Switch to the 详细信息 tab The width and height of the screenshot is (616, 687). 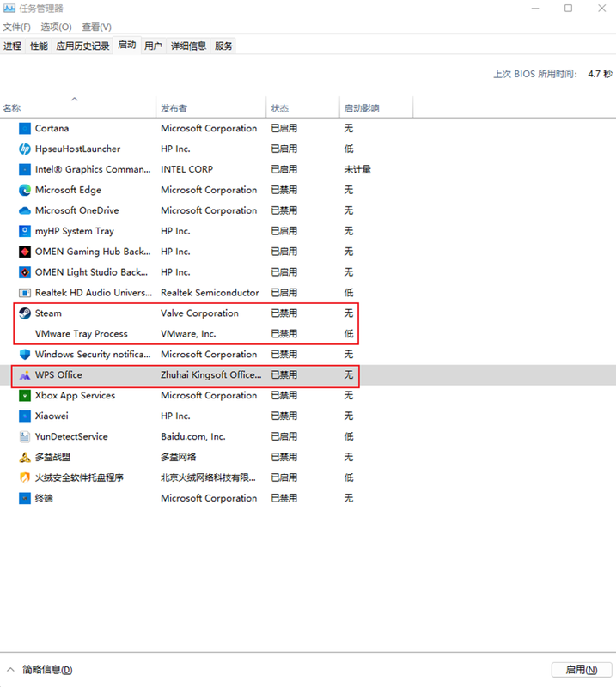pos(188,46)
